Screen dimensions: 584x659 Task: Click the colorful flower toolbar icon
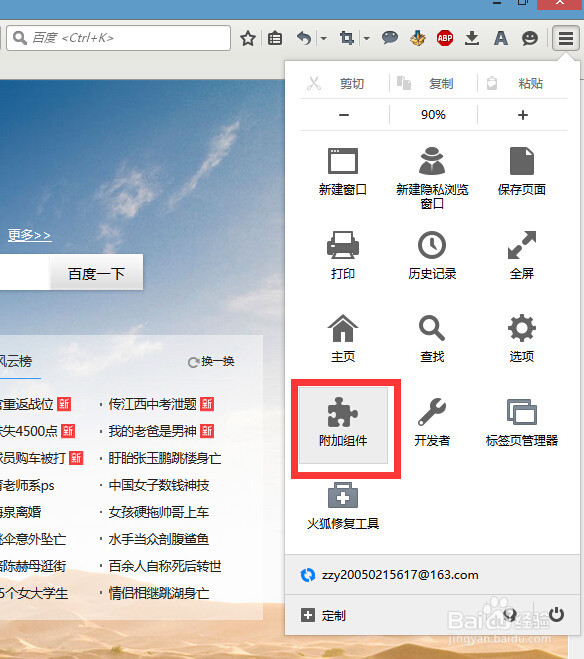[x=418, y=38]
